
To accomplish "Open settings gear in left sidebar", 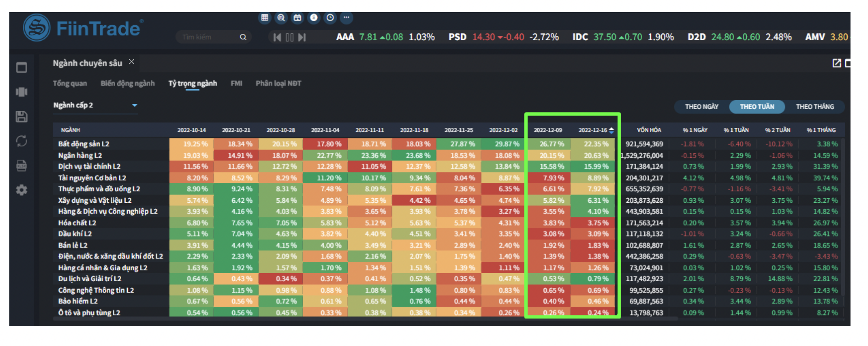I will pyautogui.click(x=22, y=190).
